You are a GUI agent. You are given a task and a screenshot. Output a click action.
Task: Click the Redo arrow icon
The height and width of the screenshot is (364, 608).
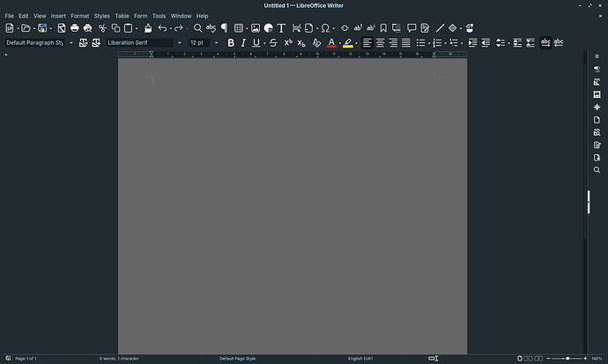point(178,28)
